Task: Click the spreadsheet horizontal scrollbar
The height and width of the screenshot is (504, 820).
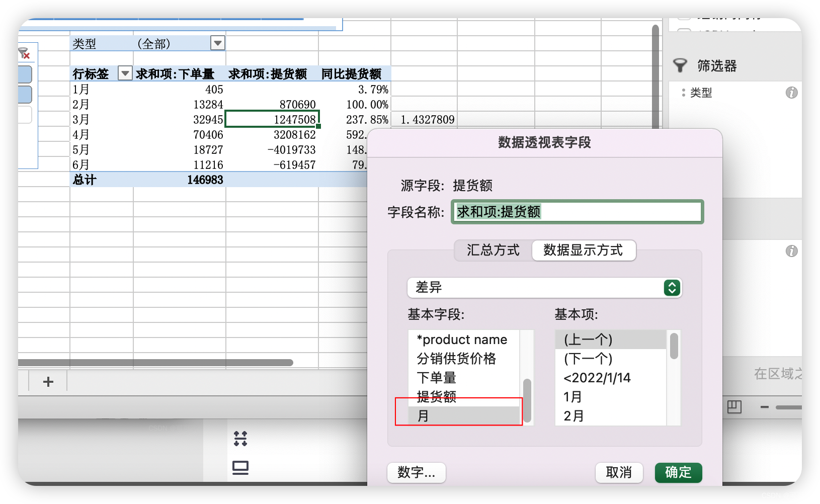Action: point(155,363)
